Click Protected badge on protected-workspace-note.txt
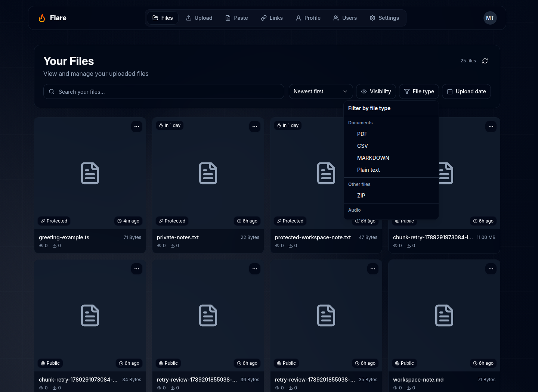The image size is (538, 392). click(290, 221)
